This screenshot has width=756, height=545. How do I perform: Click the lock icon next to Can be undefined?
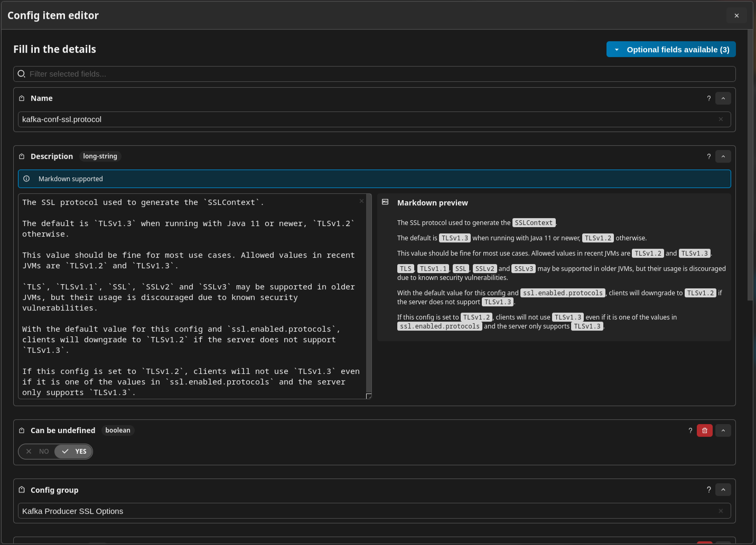(22, 430)
